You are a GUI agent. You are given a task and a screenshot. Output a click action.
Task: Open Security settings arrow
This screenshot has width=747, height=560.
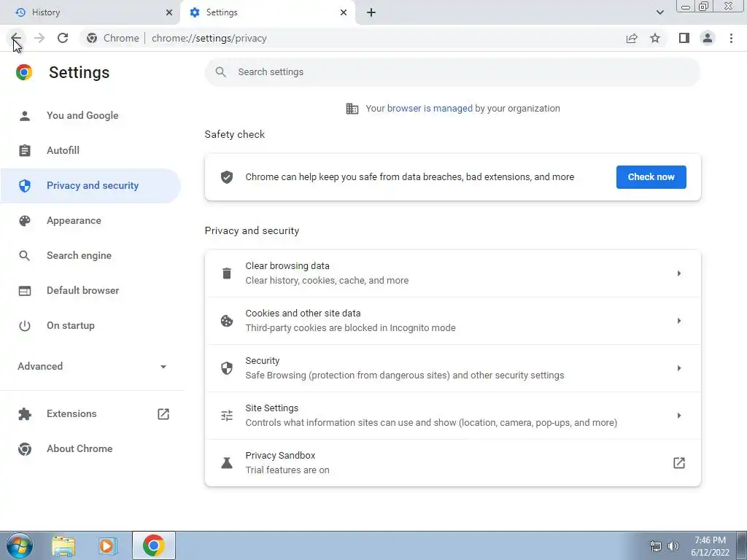[679, 368]
